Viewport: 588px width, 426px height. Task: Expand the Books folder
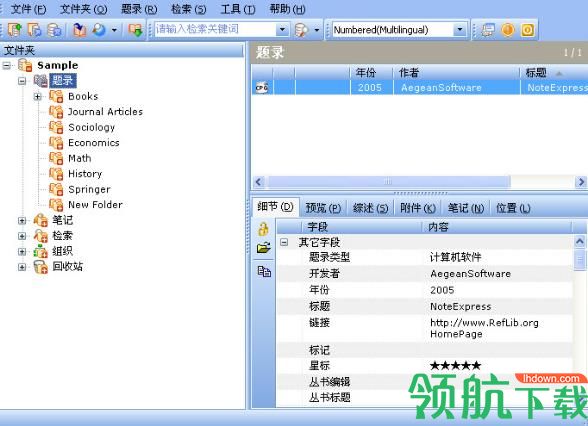point(38,97)
